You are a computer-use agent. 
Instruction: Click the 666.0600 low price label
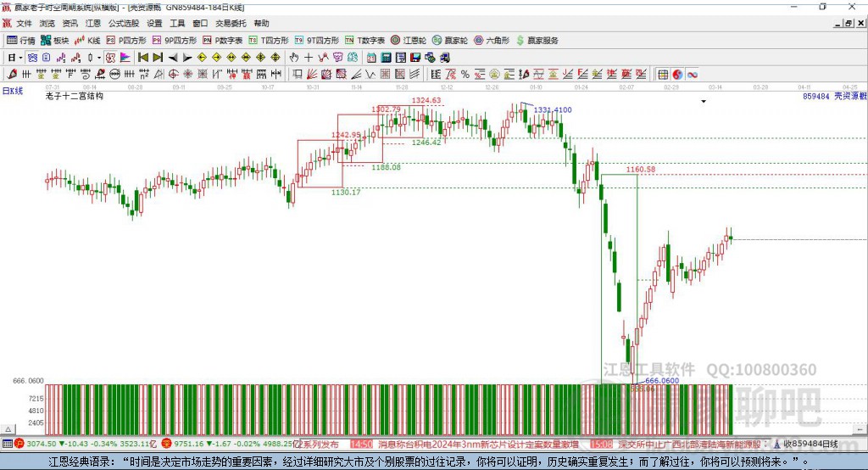(x=662, y=381)
